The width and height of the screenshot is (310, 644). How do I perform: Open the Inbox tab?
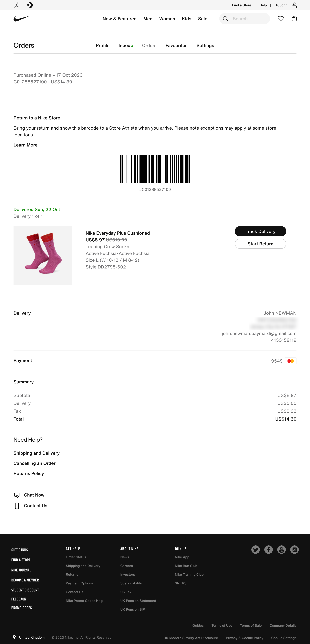pyautogui.click(x=124, y=45)
